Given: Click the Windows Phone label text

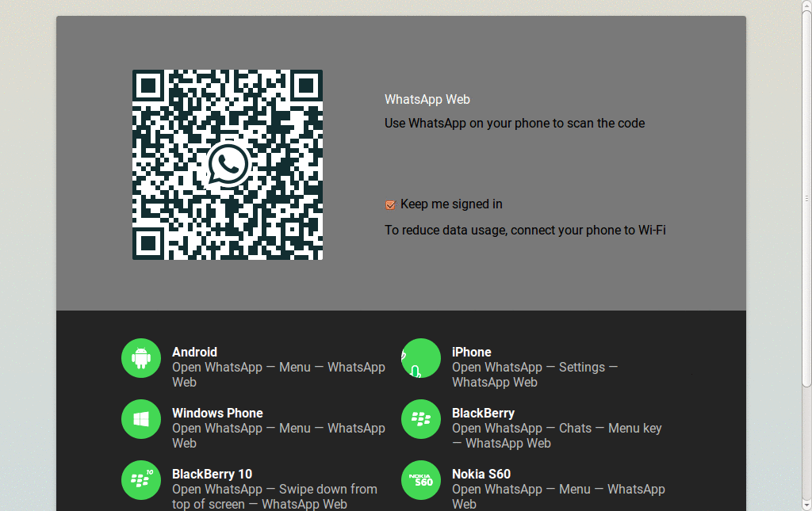Looking at the screenshot, I should [x=217, y=413].
